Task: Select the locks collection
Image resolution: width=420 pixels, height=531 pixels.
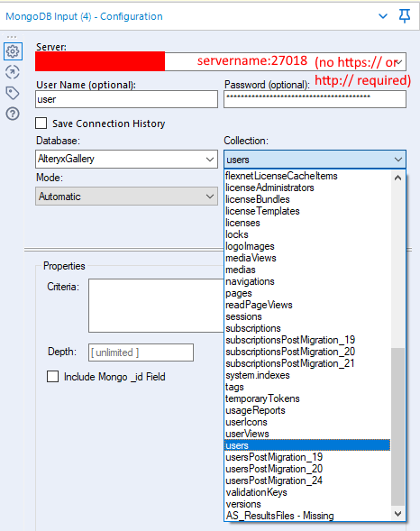Action: pyautogui.click(x=307, y=234)
